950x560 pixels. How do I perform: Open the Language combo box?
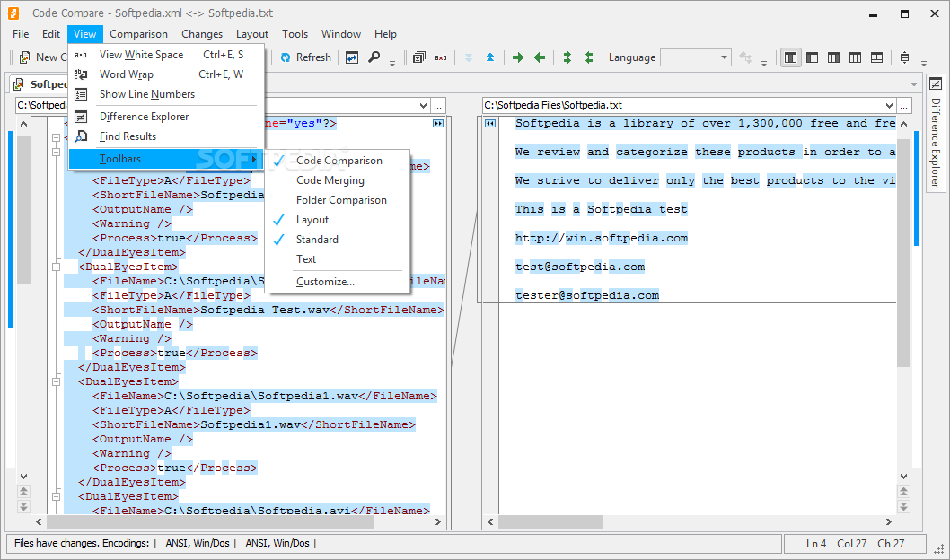coord(696,57)
